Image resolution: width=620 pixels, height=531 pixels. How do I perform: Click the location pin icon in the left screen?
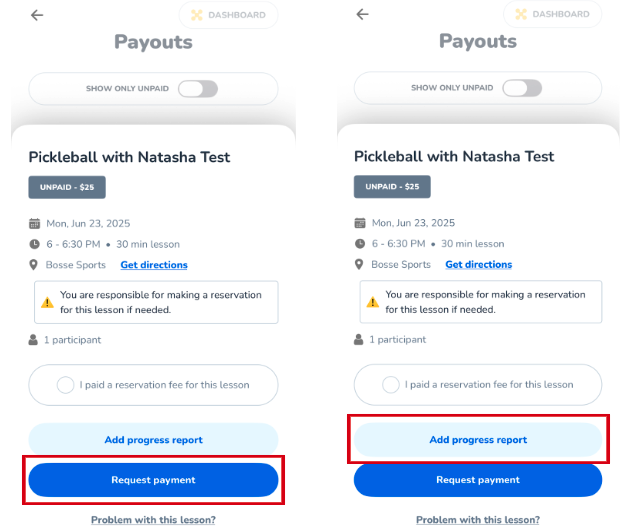tap(35, 265)
